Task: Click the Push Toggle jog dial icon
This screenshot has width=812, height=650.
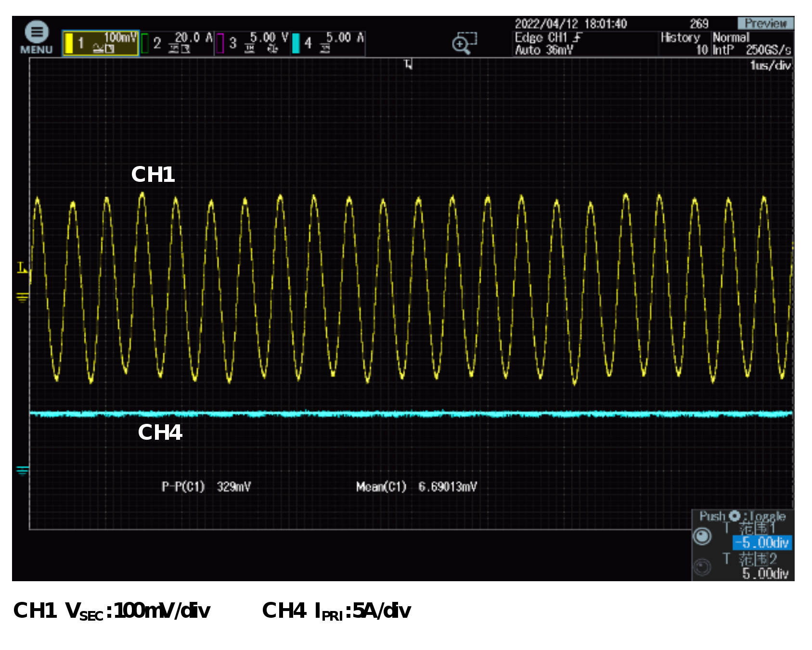Action: [x=735, y=516]
